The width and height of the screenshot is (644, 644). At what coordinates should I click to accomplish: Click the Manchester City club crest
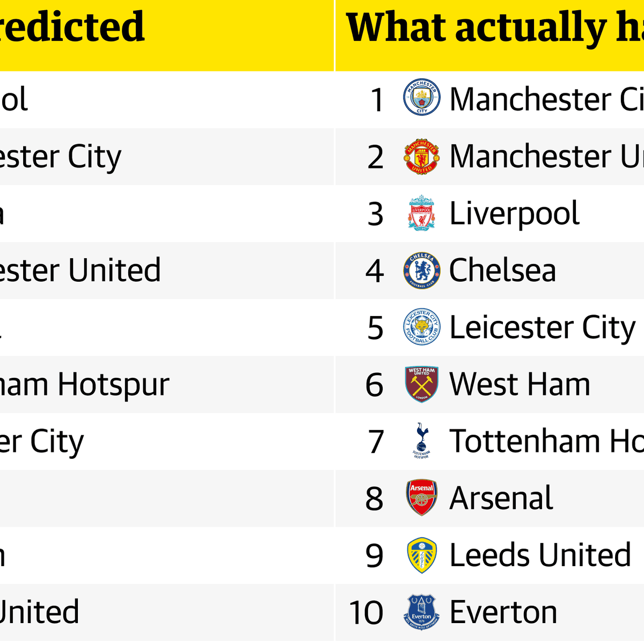(x=421, y=98)
